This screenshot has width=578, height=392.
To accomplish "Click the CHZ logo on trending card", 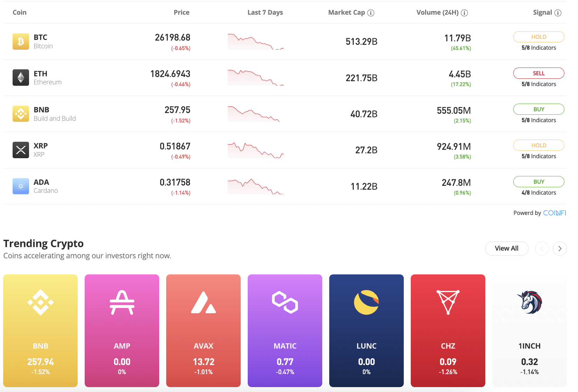I will (448, 302).
